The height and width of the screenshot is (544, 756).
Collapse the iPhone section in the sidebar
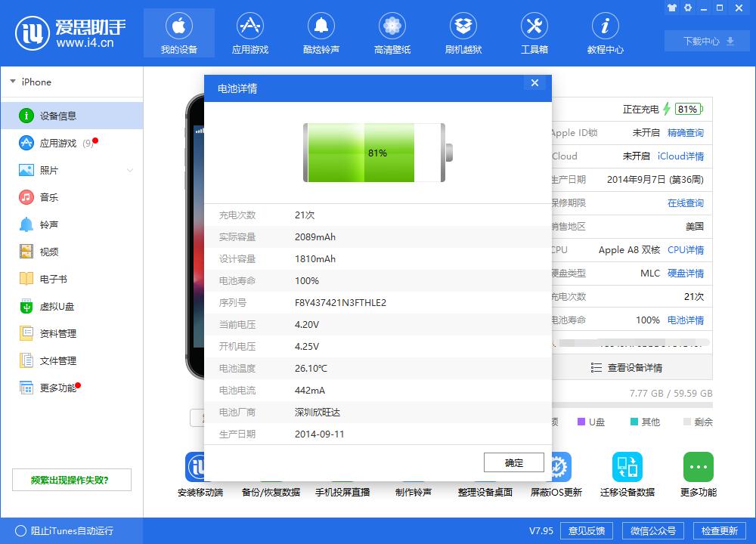coord(14,82)
